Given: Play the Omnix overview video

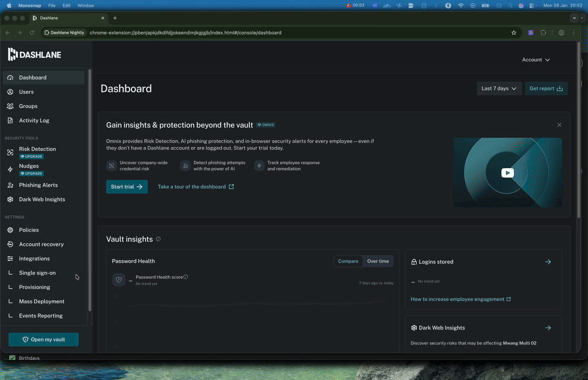Looking at the screenshot, I should tap(507, 172).
